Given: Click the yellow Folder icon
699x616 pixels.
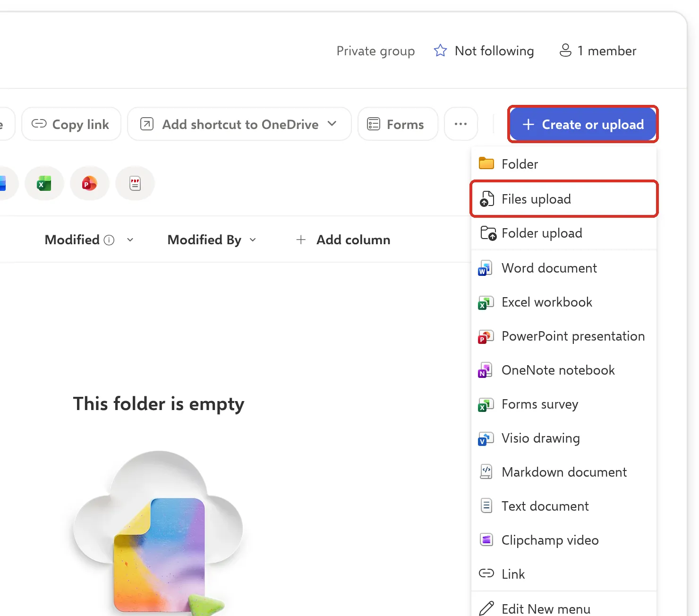Looking at the screenshot, I should point(486,163).
